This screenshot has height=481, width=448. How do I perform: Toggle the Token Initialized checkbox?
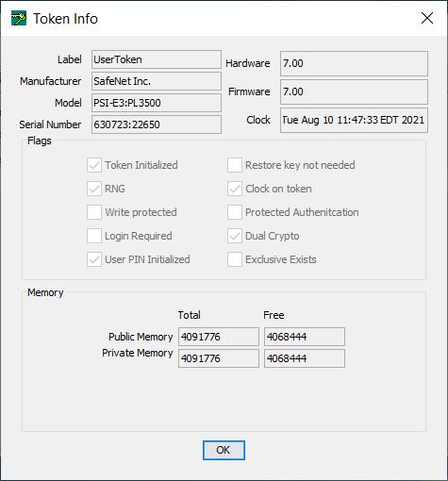(x=94, y=165)
